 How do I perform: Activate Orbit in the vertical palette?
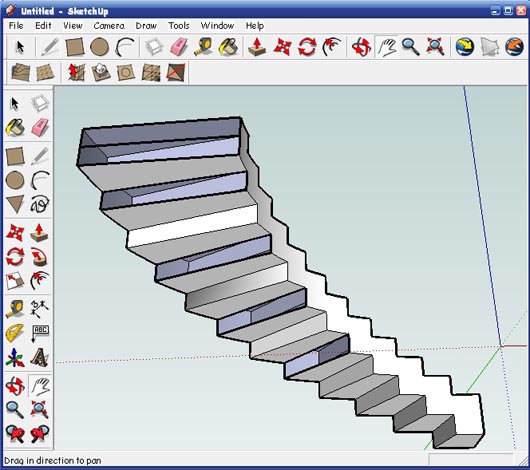click(15, 386)
